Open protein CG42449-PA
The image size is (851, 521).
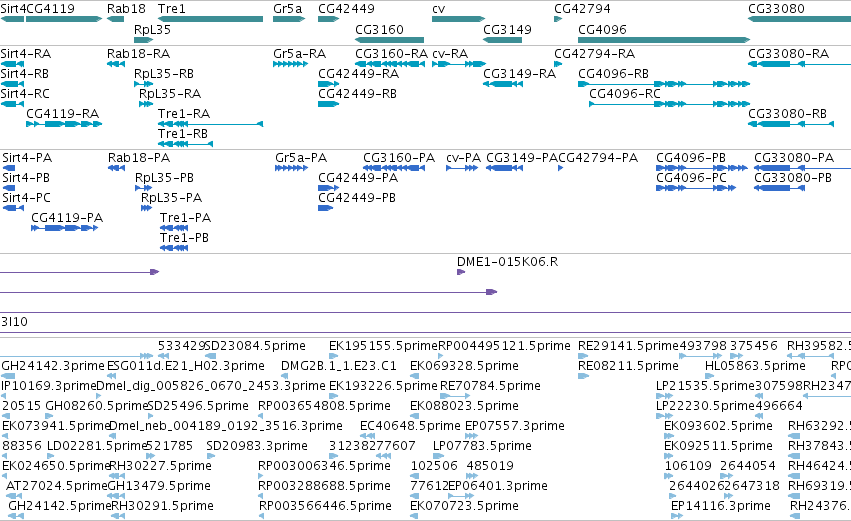[358, 178]
